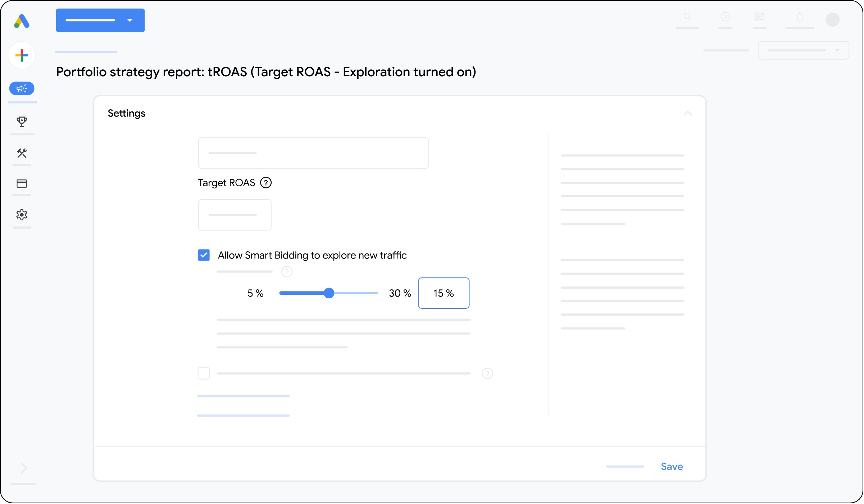Click the user profile avatar

(833, 19)
